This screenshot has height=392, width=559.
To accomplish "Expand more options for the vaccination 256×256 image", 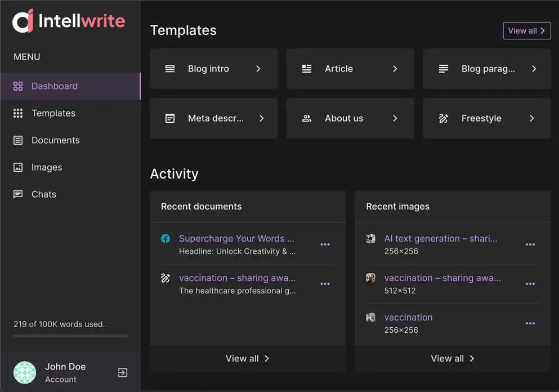I will coord(530,323).
